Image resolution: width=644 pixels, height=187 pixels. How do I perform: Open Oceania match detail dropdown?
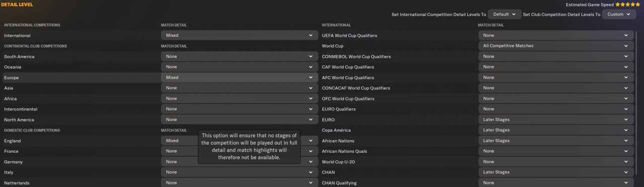tap(239, 67)
